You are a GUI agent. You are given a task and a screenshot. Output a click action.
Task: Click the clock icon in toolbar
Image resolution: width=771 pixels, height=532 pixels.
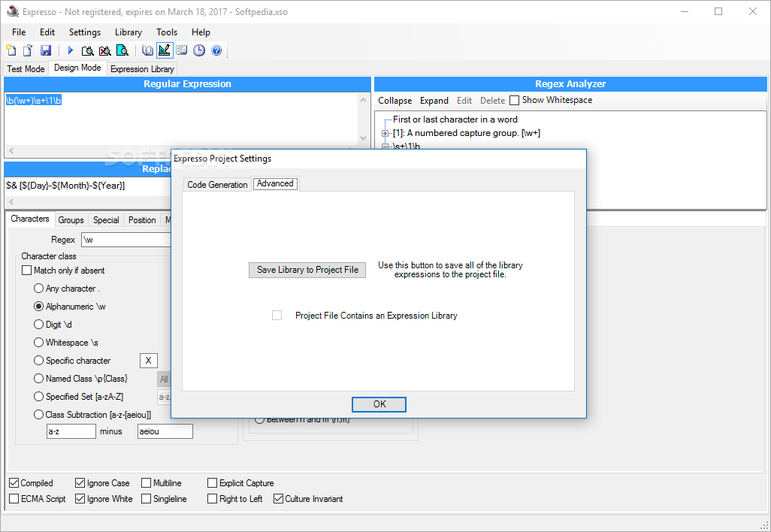(199, 50)
